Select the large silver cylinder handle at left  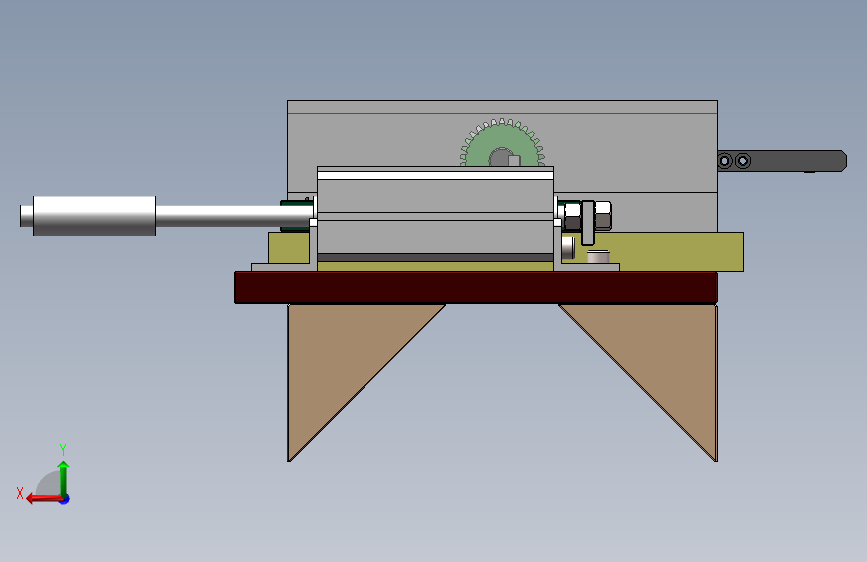point(95,216)
